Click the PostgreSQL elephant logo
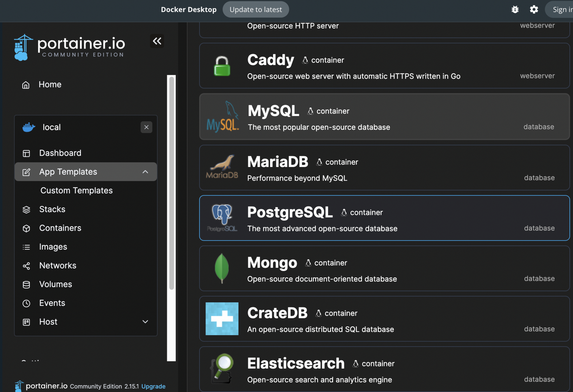 click(222, 218)
